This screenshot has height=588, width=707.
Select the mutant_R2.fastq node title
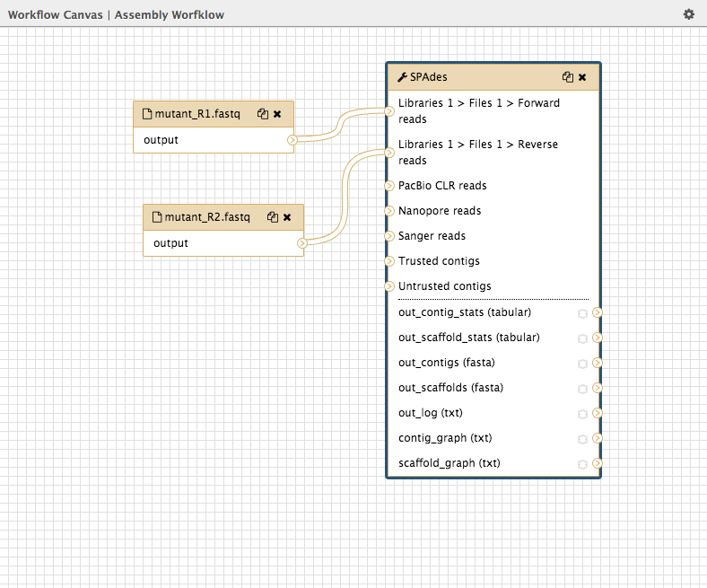coord(207,217)
